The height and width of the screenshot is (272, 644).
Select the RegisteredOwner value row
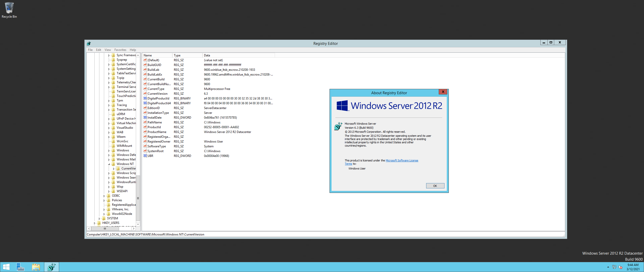tap(208, 142)
